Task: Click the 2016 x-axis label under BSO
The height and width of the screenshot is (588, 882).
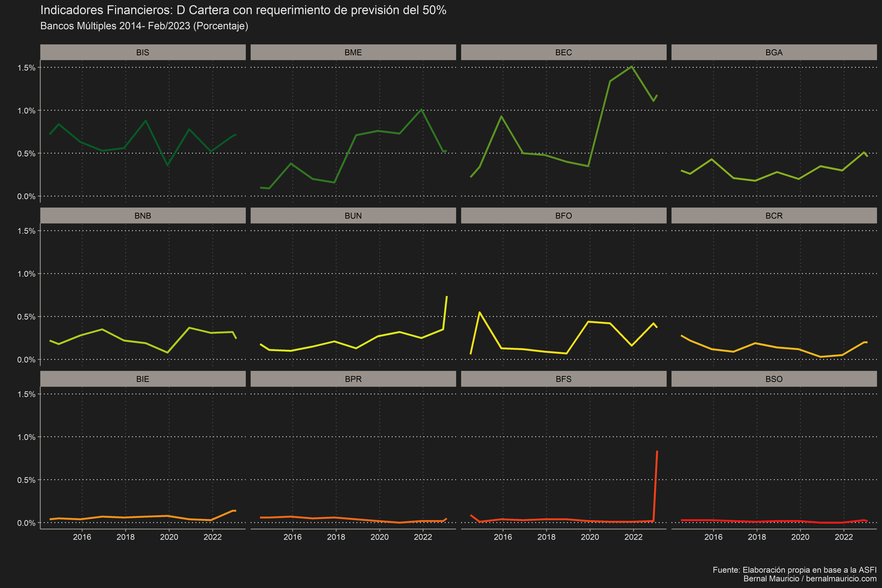Action: point(713,537)
